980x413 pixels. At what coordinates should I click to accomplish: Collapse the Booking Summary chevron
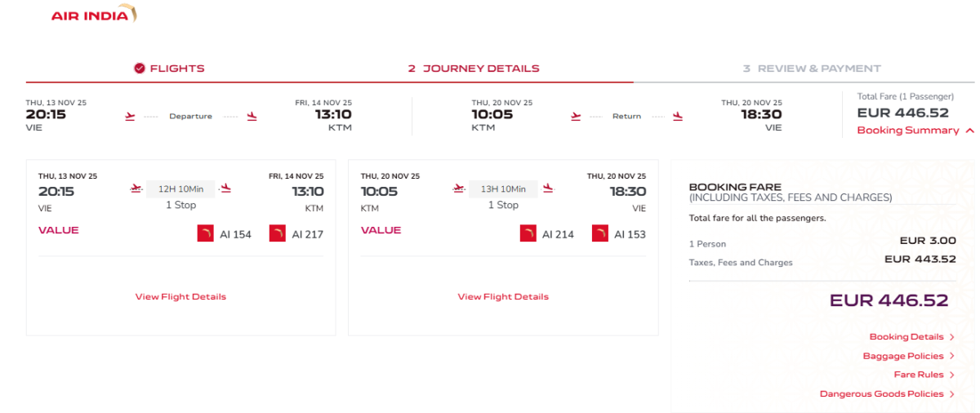pos(969,131)
